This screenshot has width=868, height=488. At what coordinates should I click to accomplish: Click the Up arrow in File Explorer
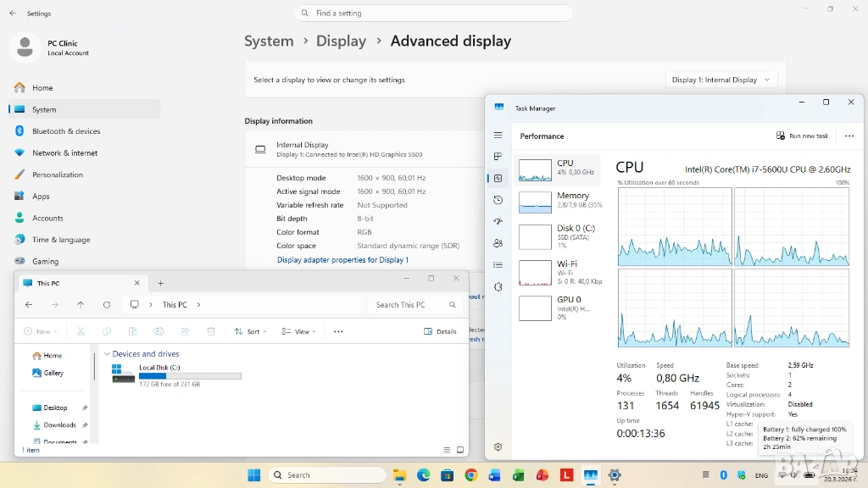tap(81, 305)
